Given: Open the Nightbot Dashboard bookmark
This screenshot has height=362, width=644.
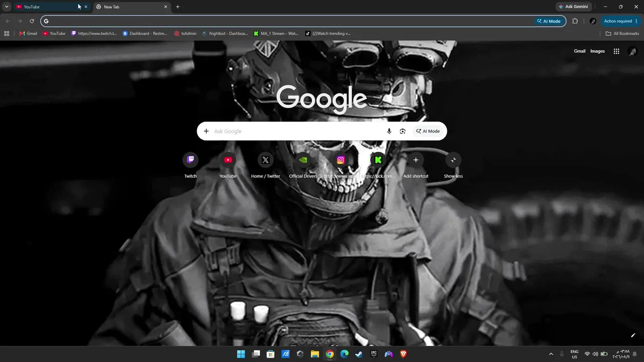Looking at the screenshot, I should tap(225, 34).
